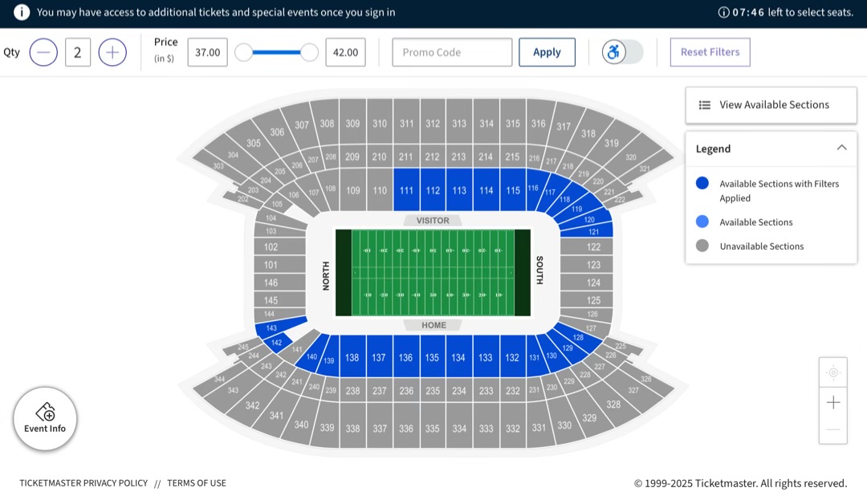Click the list icon beside View Available Sections
This screenshot has height=504, width=867.
point(705,105)
